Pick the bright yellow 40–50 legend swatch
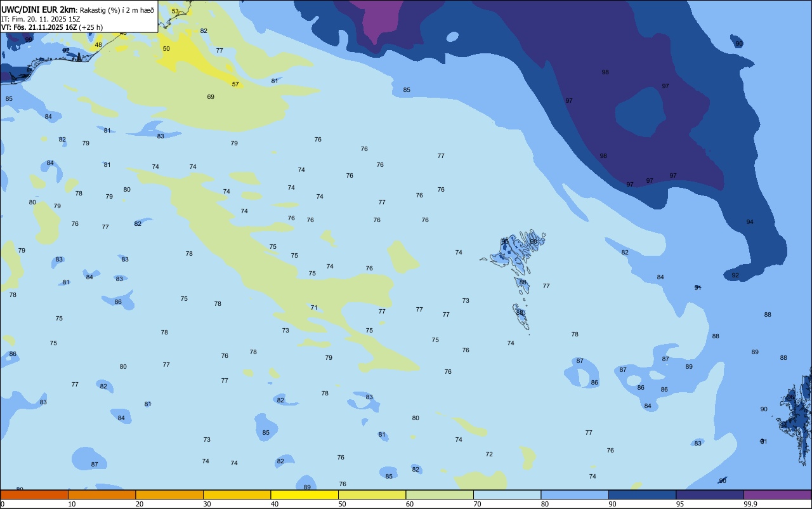 304,494
